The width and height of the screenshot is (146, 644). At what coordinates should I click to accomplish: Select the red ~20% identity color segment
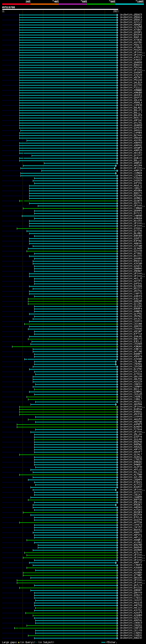16,4
